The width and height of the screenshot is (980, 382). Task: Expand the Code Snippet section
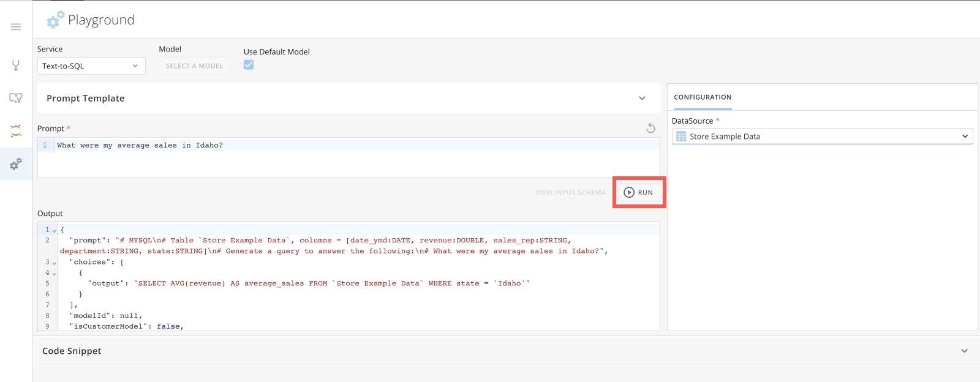[x=505, y=351]
